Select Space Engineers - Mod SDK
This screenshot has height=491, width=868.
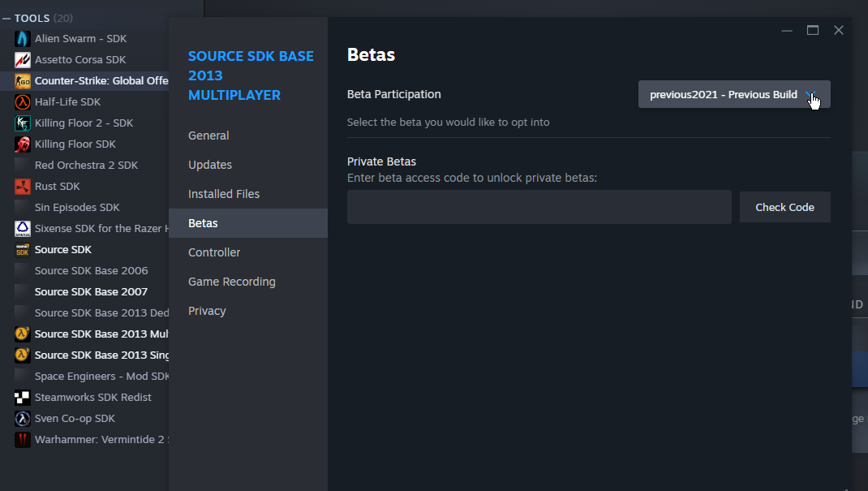point(102,377)
